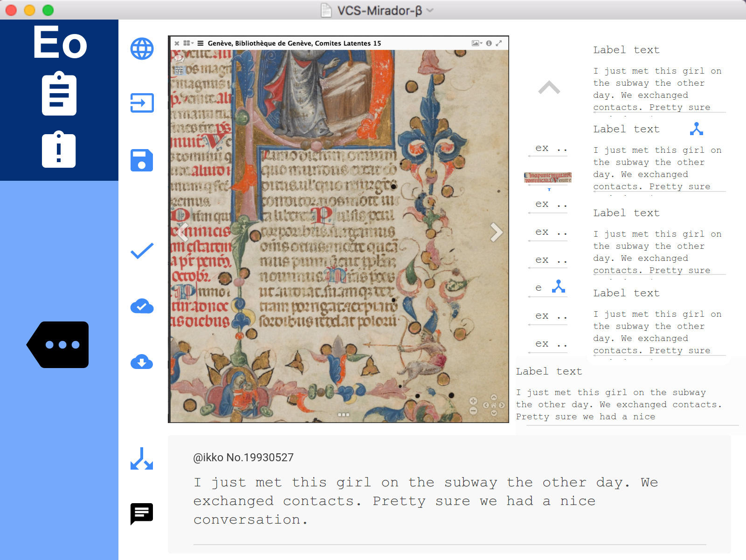Pan the manuscript right with the right arrow
The width and height of the screenshot is (746, 560).
pos(502,405)
